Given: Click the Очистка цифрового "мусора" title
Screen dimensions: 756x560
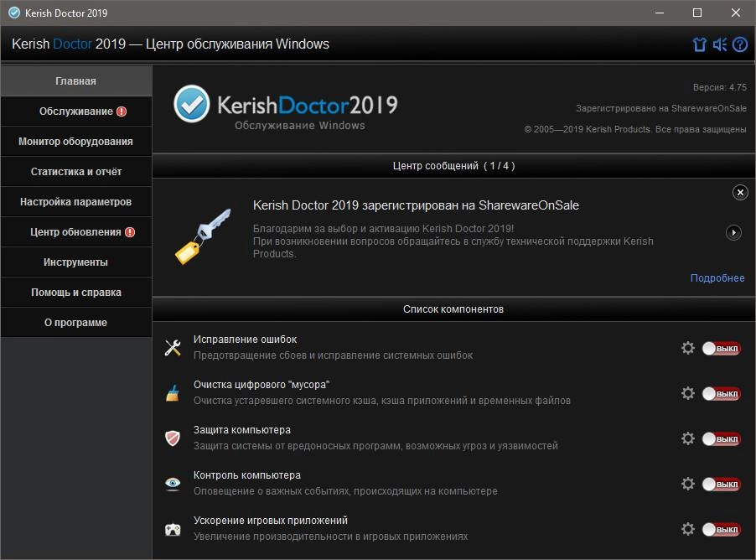Looking at the screenshot, I should pyautogui.click(x=261, y=385).
